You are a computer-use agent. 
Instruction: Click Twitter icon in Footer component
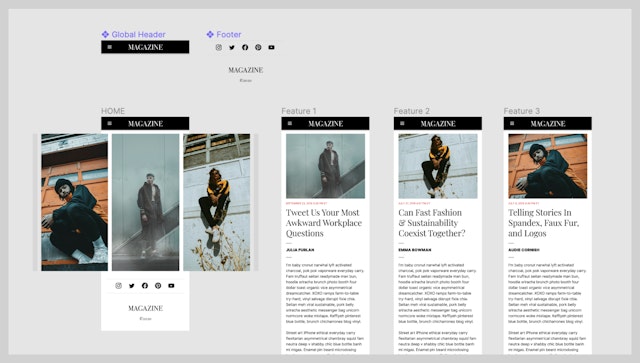[232, 47]
